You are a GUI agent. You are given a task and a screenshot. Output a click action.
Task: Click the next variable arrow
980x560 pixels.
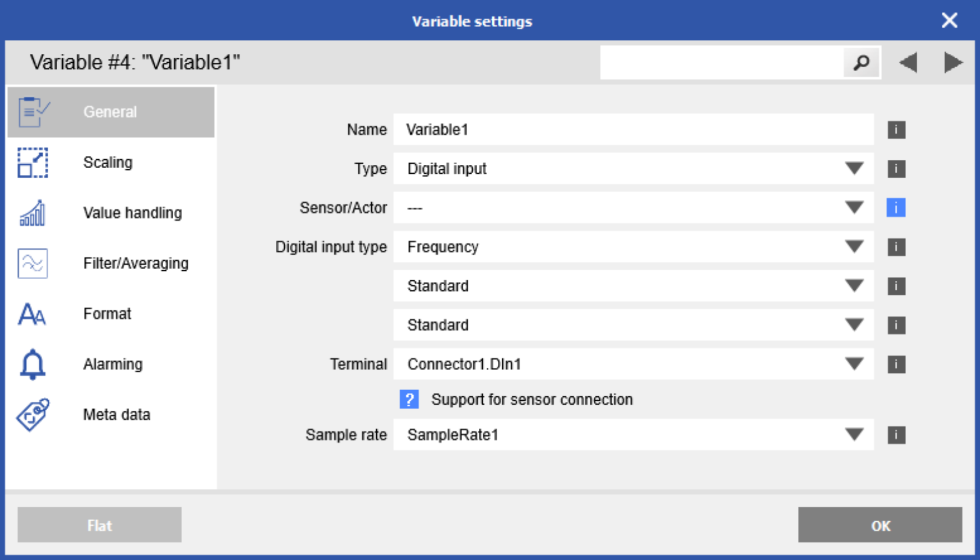coord(953,62)
